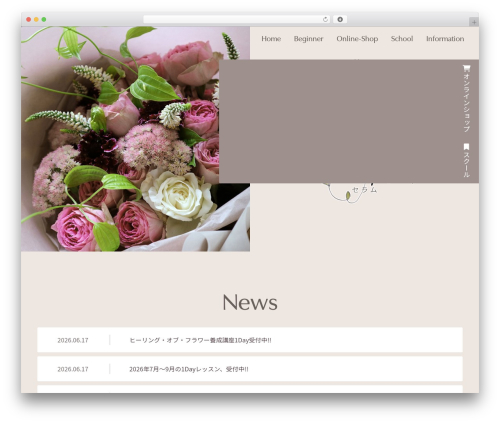
Task: Maximize the window with green button
Action: pyautogui.click(x=44, y=19)
